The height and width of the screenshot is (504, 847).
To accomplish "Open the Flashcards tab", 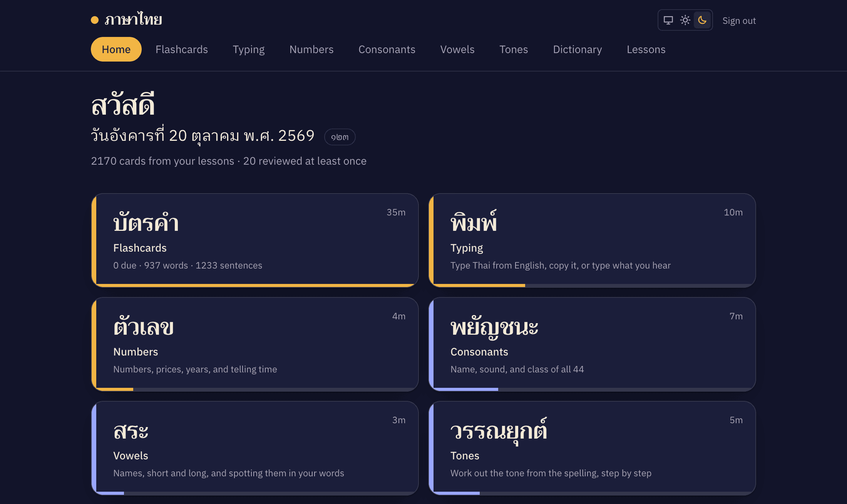I will click(182, 49).
